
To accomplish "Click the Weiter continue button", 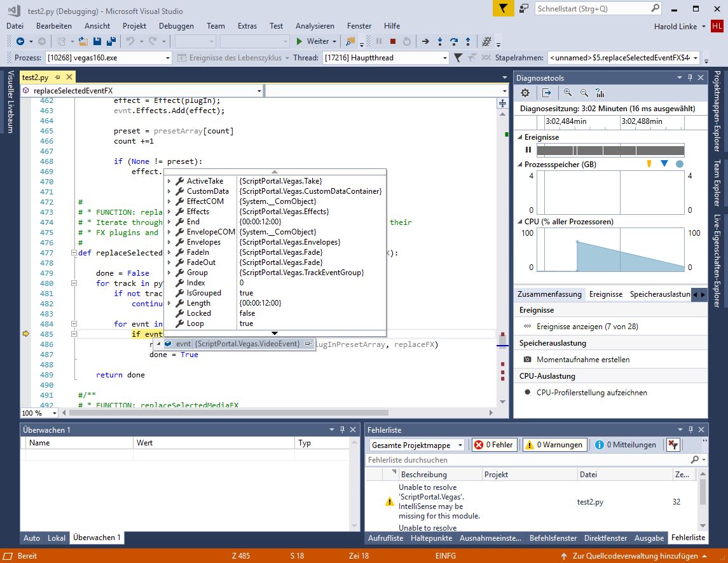I will tap(312, 41).
